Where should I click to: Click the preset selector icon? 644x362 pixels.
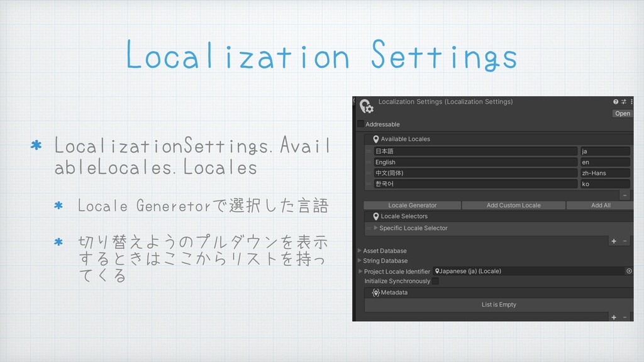tap(624, 102)
